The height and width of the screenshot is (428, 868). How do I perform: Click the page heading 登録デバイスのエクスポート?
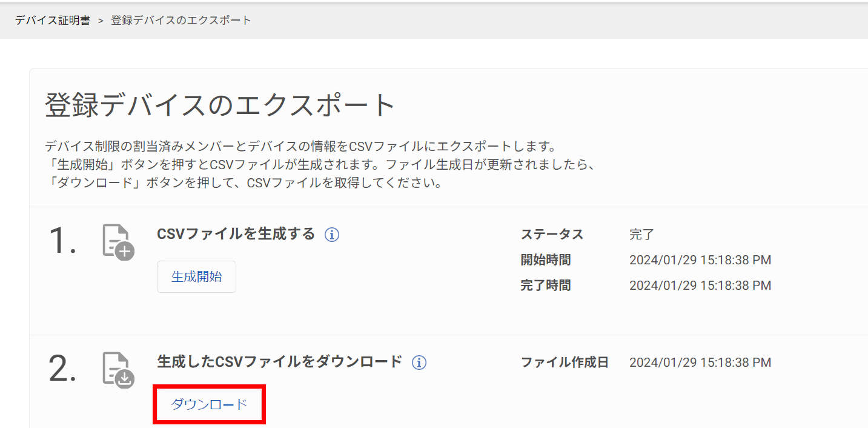(x=220, y=105)
